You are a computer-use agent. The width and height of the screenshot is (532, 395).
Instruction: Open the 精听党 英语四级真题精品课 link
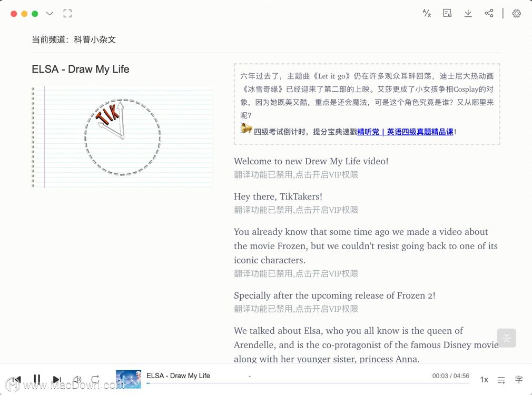[405, 132]
